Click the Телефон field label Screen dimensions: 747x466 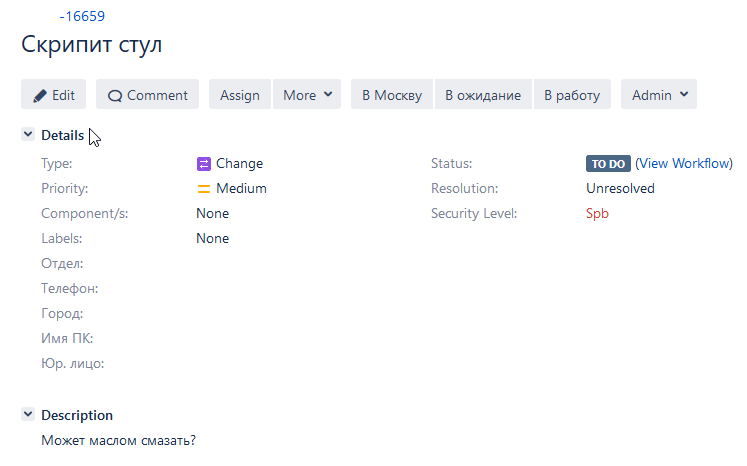point(70,288)
